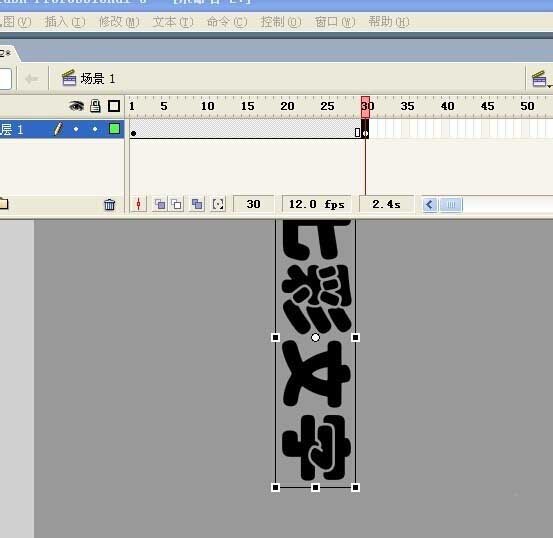Click the center white transform point on text
553x538 pixels.
[316, 338]
